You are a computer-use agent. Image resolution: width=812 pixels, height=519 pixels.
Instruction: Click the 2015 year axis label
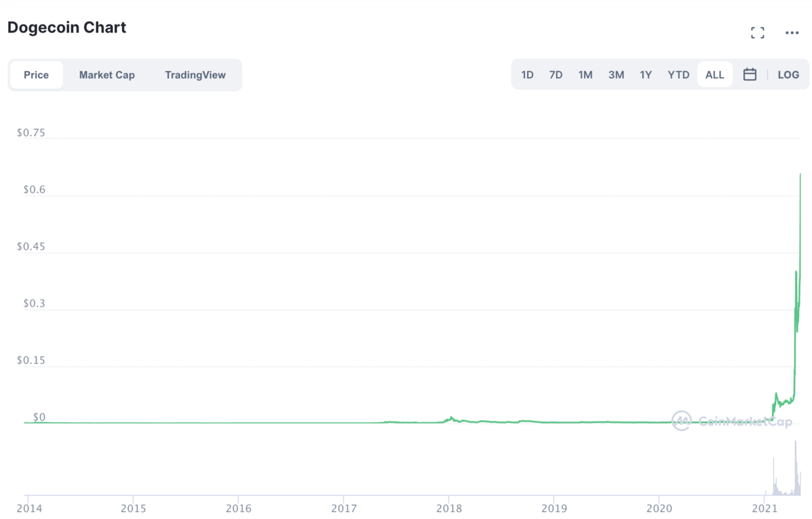(133, 507)
